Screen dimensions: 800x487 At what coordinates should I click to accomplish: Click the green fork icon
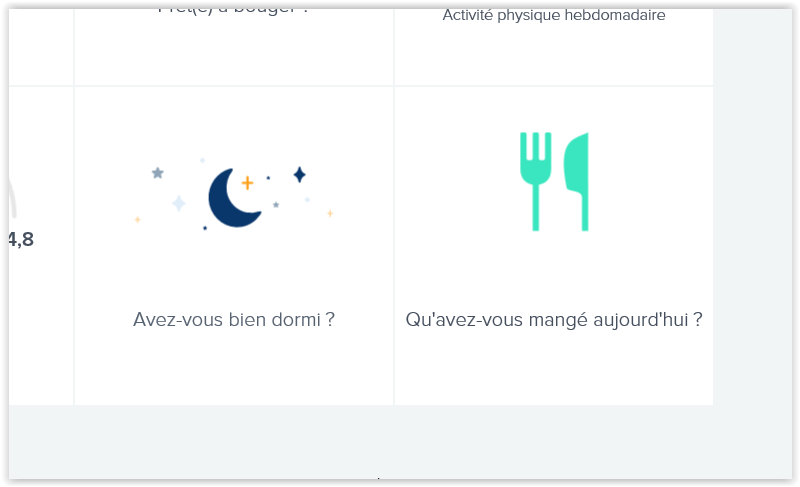point(535,182)
